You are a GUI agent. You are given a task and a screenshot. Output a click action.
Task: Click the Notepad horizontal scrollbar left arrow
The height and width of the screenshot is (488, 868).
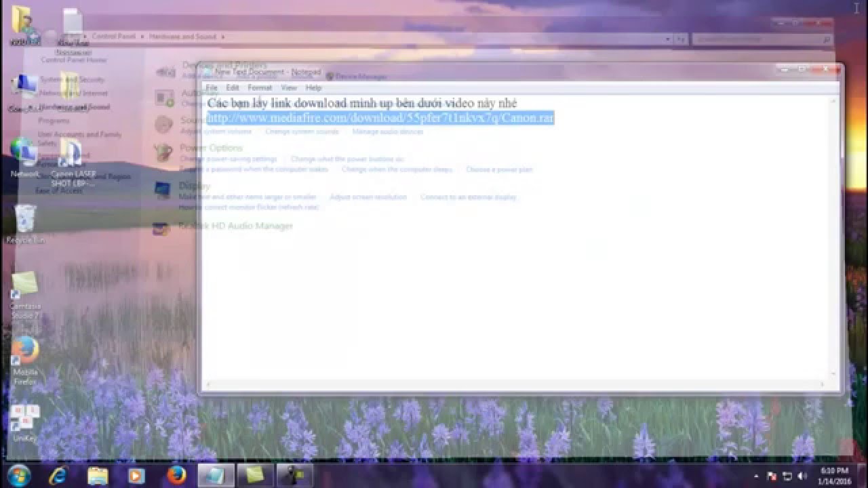209,384
